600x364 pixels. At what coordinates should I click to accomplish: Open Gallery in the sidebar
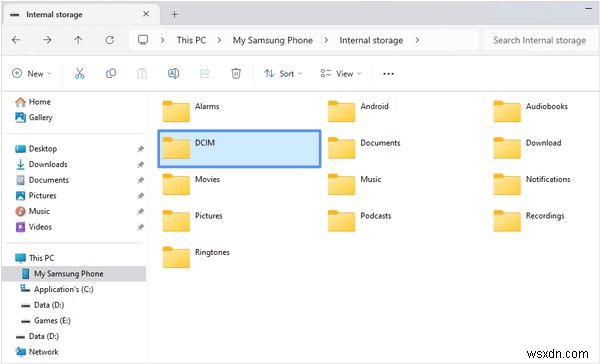point(34,118)
